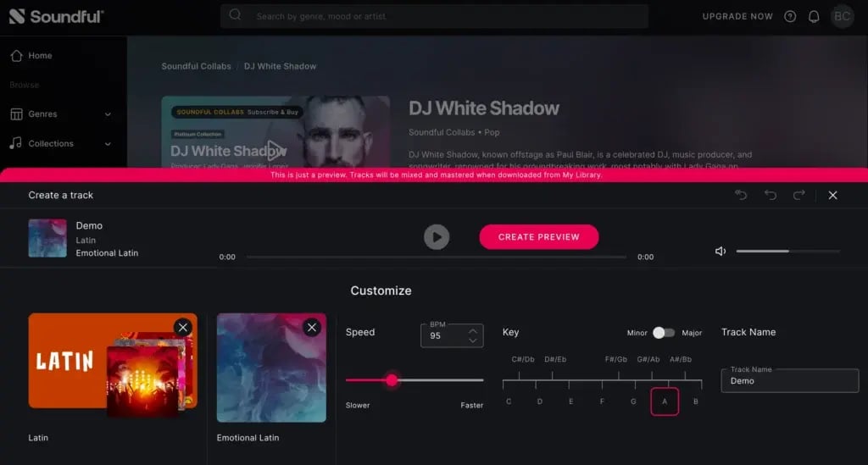Click the undo arrow icon
Image resolution: width=868 pixels, height=465 pixels.
pos(770,196)
